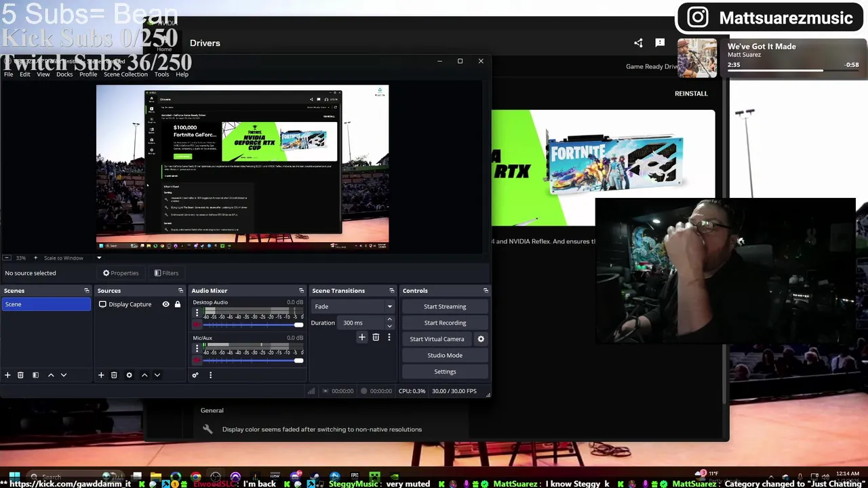Remove the selected source
The image size is (868, 488).
[114, 375]
